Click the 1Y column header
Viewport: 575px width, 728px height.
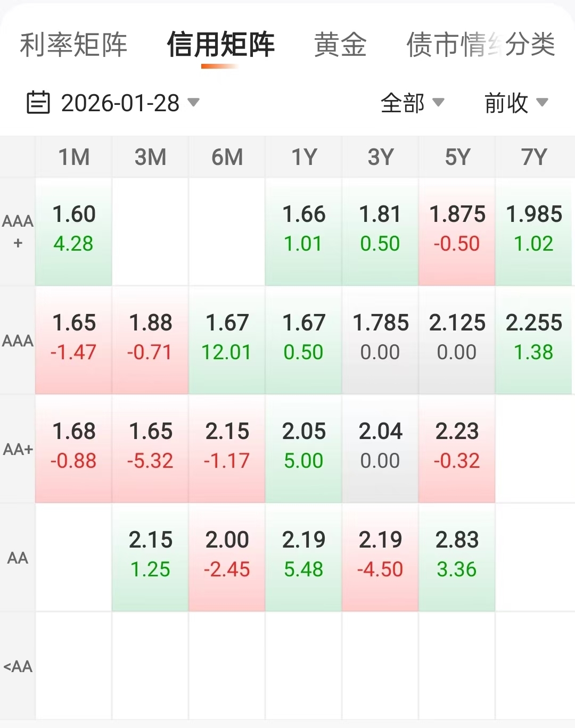tap(304, 157)
